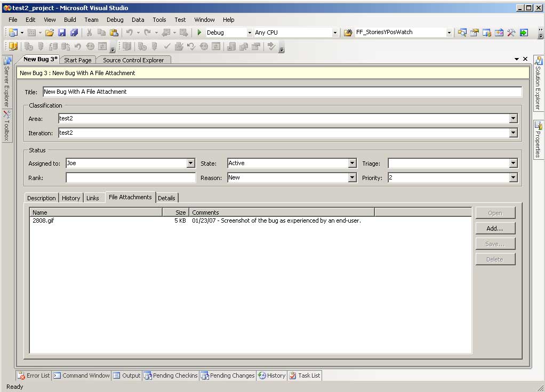The height and width of the screenshot is (392, 545).
Task: Click the Open File folder icon
Action: click(x=50, y=32)
